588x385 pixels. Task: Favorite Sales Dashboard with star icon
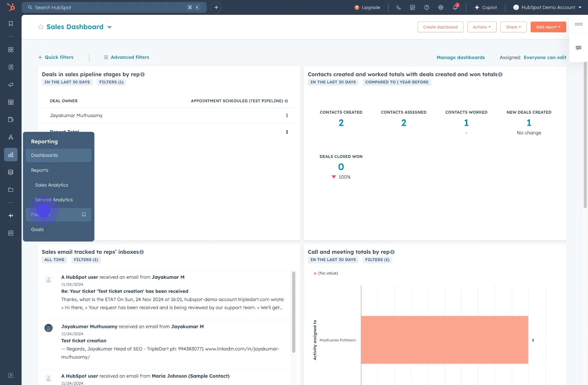point(41,27)
